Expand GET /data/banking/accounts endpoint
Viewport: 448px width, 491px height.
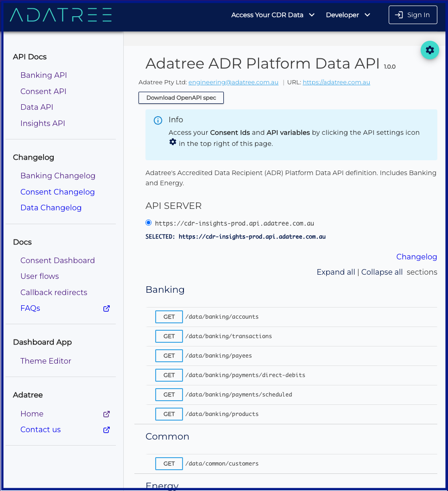292,317
